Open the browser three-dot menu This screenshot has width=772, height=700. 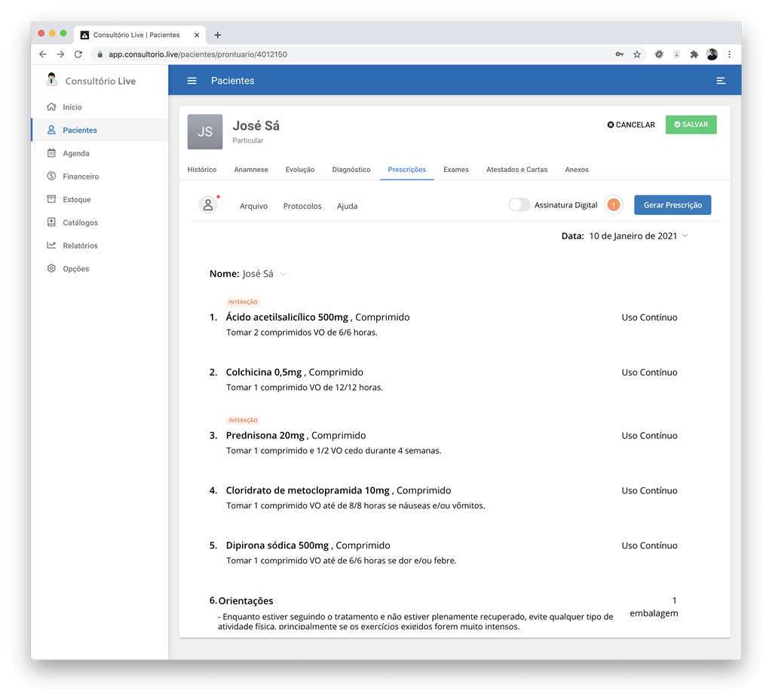pyautogui.click(x=730, y=54)
